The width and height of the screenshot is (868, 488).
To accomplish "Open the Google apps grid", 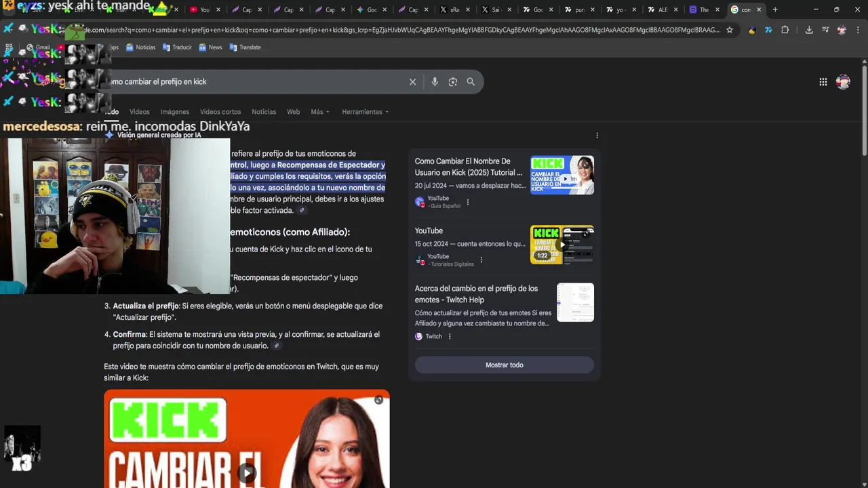I will [x=823, y=82].
